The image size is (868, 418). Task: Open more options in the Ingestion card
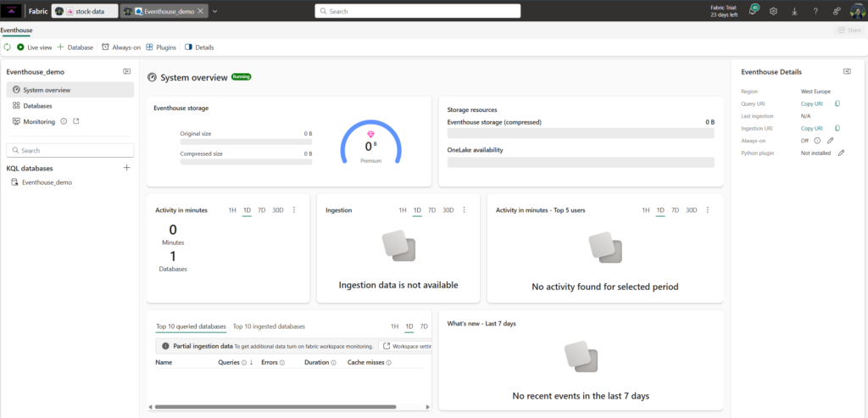click(464, 210)
